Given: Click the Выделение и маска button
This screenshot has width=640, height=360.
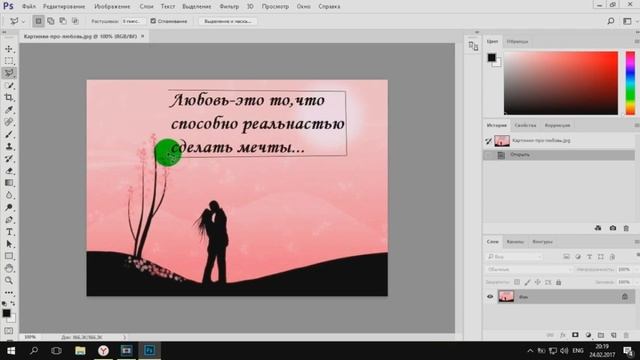Looking at the screenshot, I should tap(228, 21).
